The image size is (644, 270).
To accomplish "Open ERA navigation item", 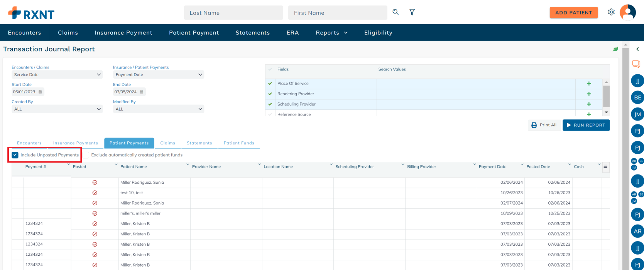I will point(293,33).
